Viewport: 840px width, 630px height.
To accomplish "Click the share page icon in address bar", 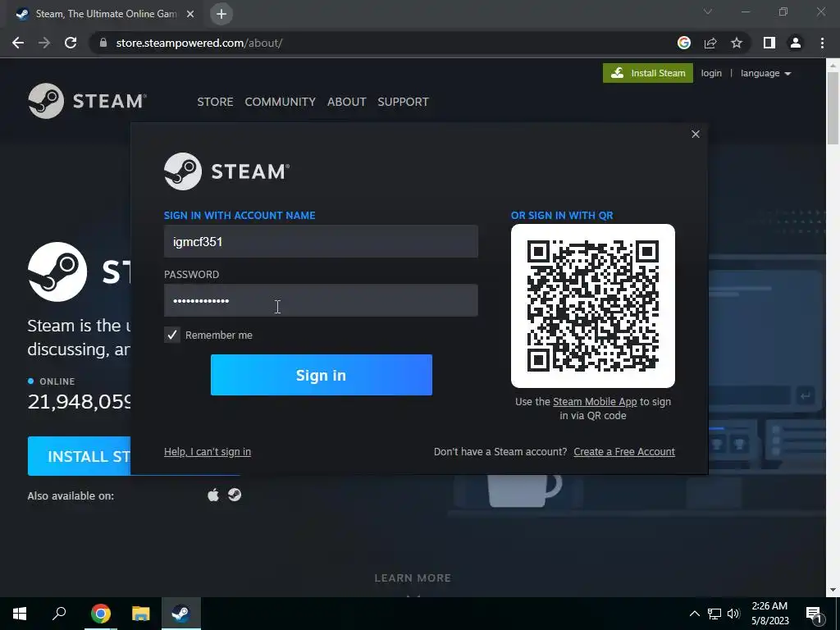I will (710, 43).
